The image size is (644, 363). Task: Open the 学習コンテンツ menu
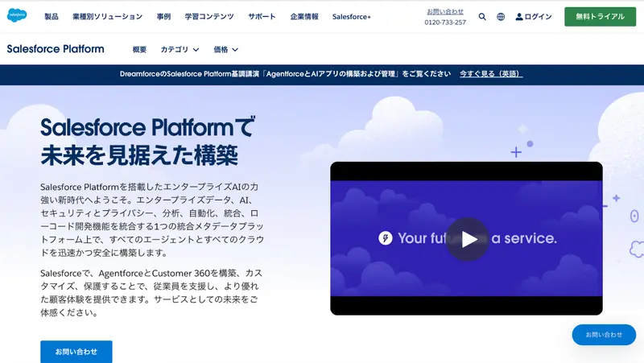click(209, 17)
